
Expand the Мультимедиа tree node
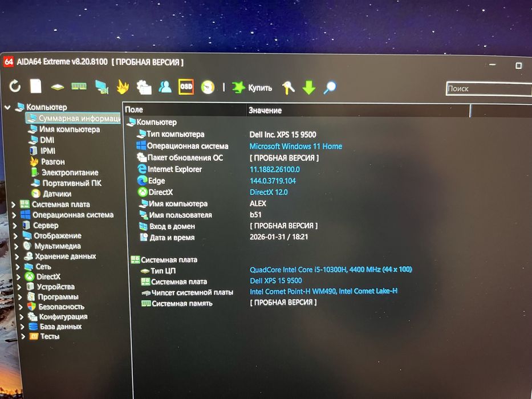pos(17,246)
